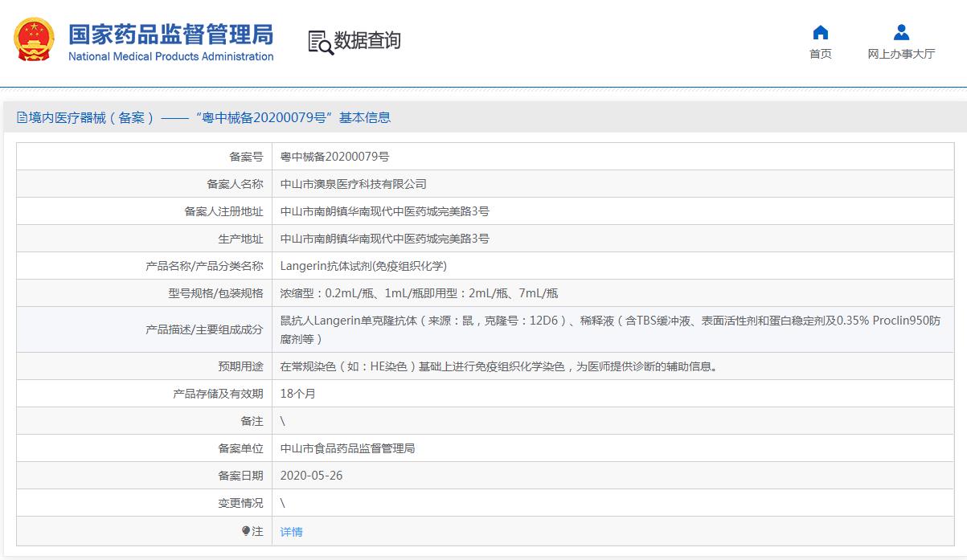Click the 国家药品监督管理局 site title
Viewport: 967px width, 560px height.
[x=170, y=34]
